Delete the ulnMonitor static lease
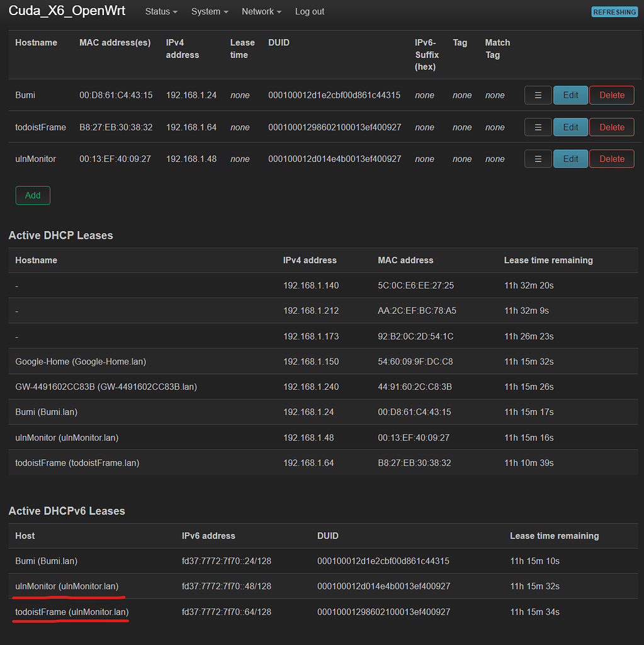The height and width of the screenshot is (645, 644). (611, 158)
